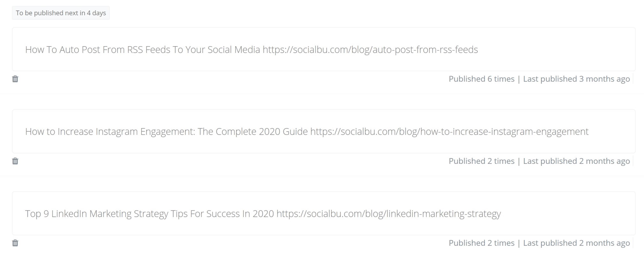Click blank space right of LinkedIn post URL
644x255 pixels.
tap(568, 213)
